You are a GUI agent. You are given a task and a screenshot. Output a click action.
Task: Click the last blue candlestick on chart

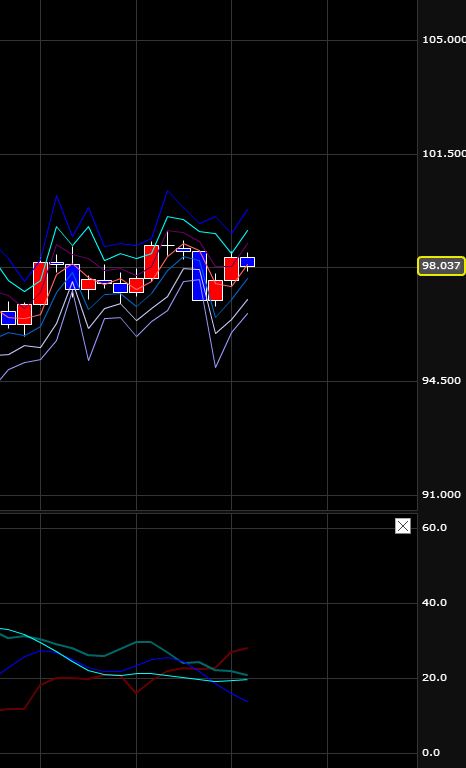247,262
